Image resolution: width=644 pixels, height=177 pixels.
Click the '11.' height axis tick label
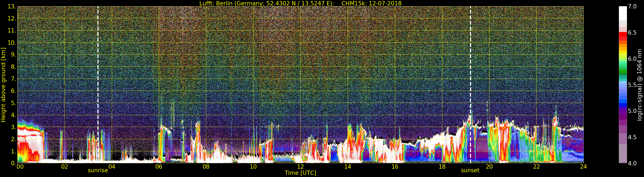tap(12, 31)
